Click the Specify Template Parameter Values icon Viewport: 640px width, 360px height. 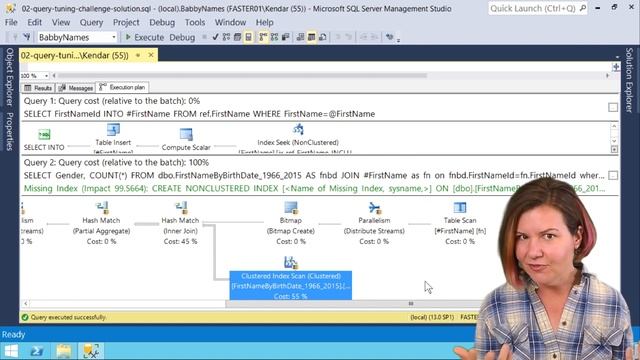click(389, 37)
